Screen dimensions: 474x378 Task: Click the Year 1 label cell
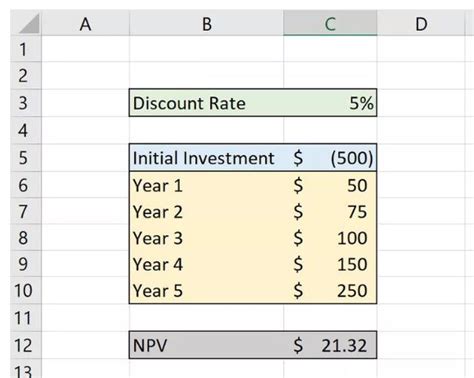(x=206, y=185)
